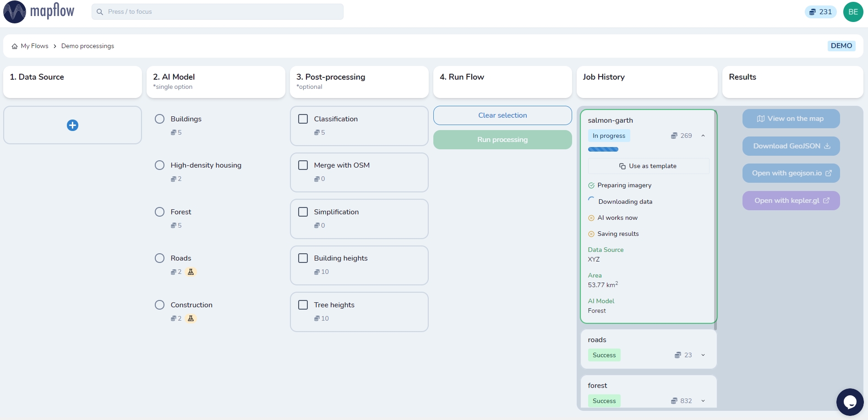Focus the search input field

coord(218,12)
